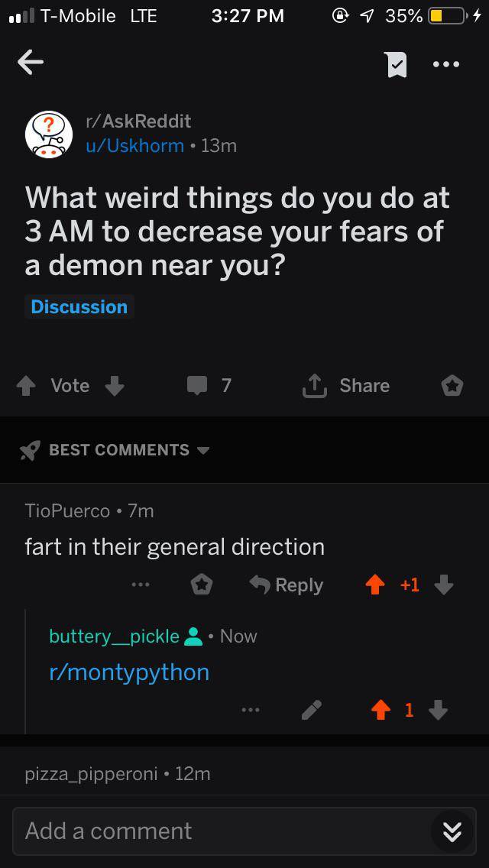Open options for TioPuerco's comment
489x868 pixels.
pos(138,585)
